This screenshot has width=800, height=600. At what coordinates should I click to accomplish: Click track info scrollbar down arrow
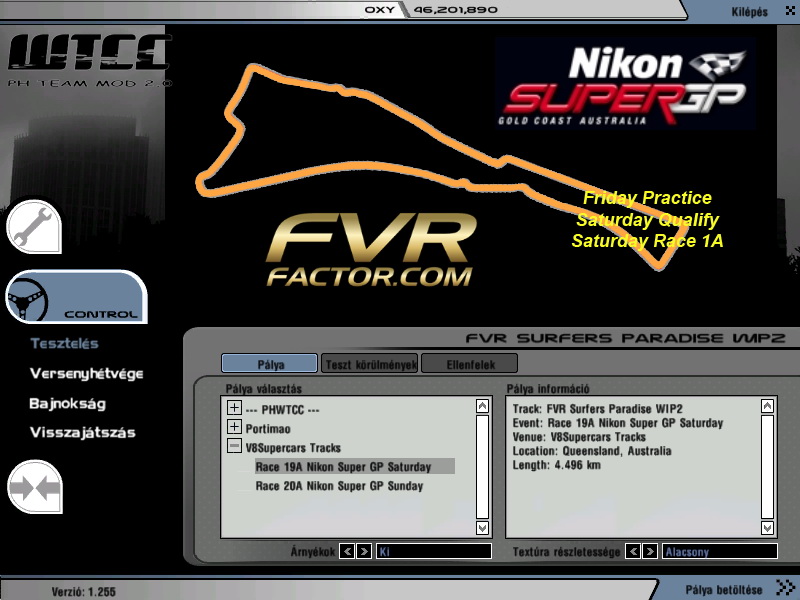pyautogui.click(x=767, y=528)
